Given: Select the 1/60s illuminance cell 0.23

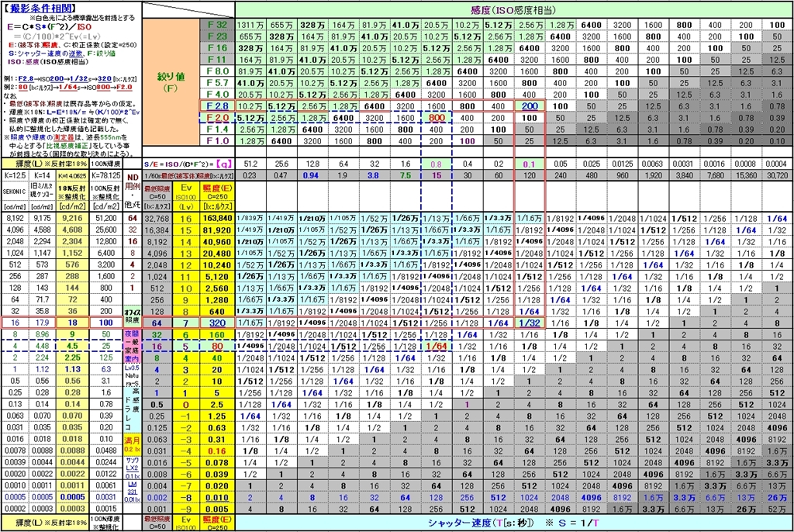Looking at the screenshot, I should coord(250,175).
